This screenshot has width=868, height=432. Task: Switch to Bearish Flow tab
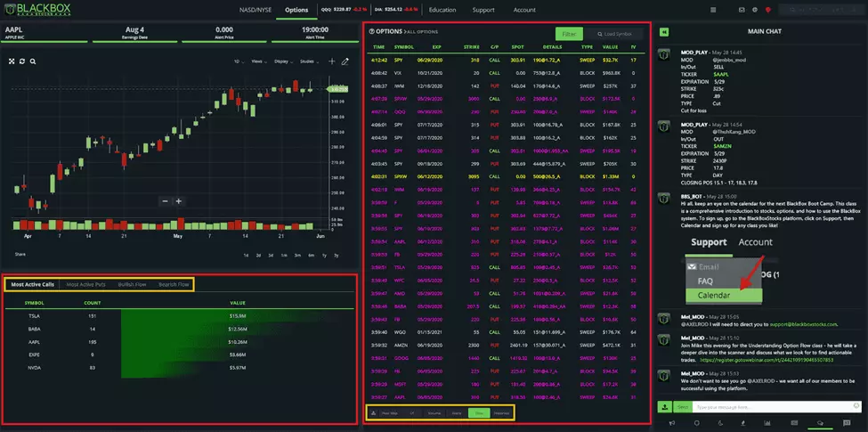(x=174, y=285)
